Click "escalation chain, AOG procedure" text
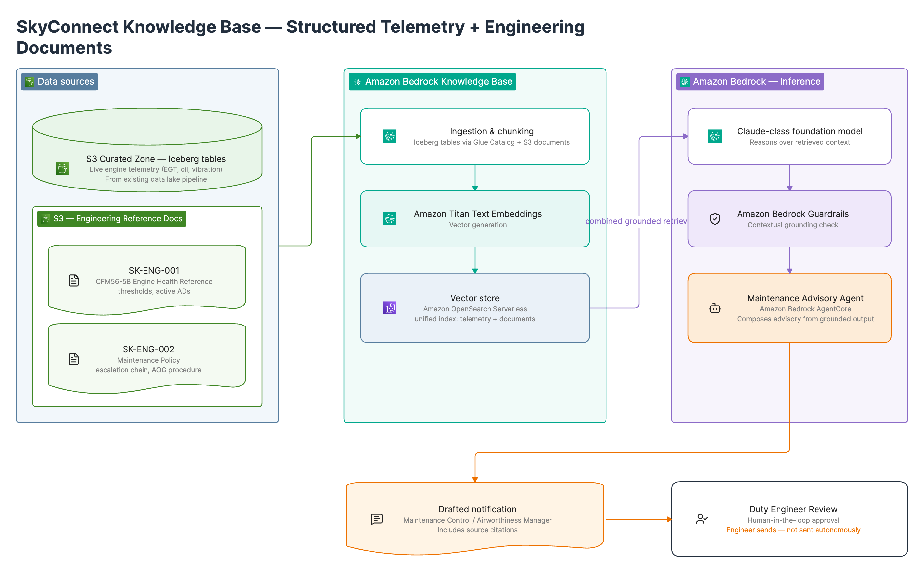Screen dimensions: 924x573 (x=148, y=370)
